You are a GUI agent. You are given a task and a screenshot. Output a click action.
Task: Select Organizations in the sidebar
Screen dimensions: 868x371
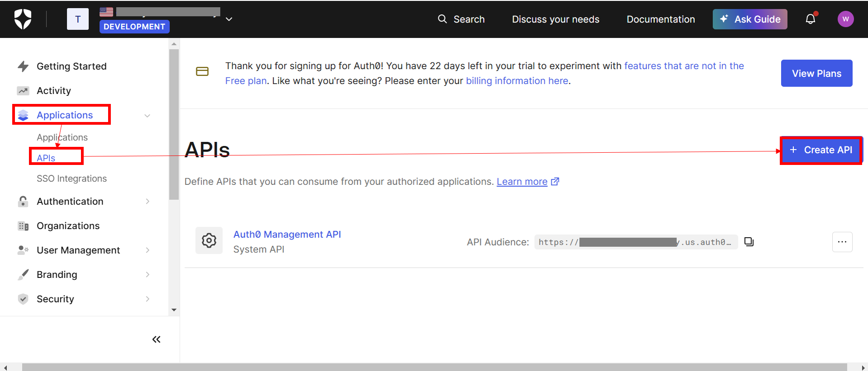68,226
